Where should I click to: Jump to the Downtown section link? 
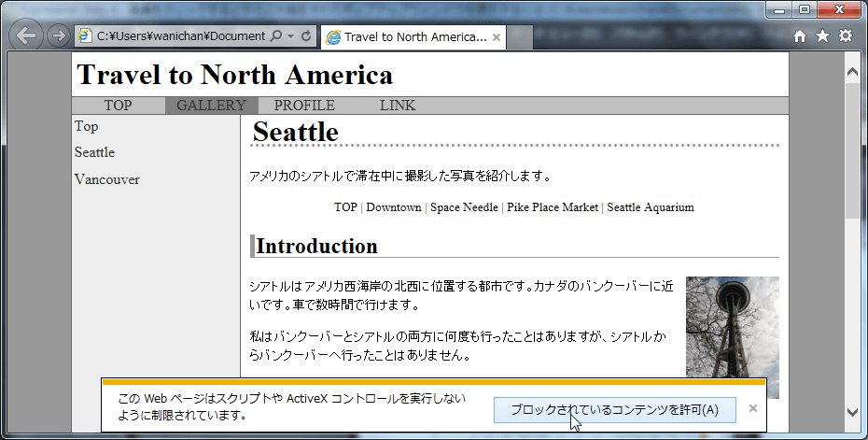(394, 207)
